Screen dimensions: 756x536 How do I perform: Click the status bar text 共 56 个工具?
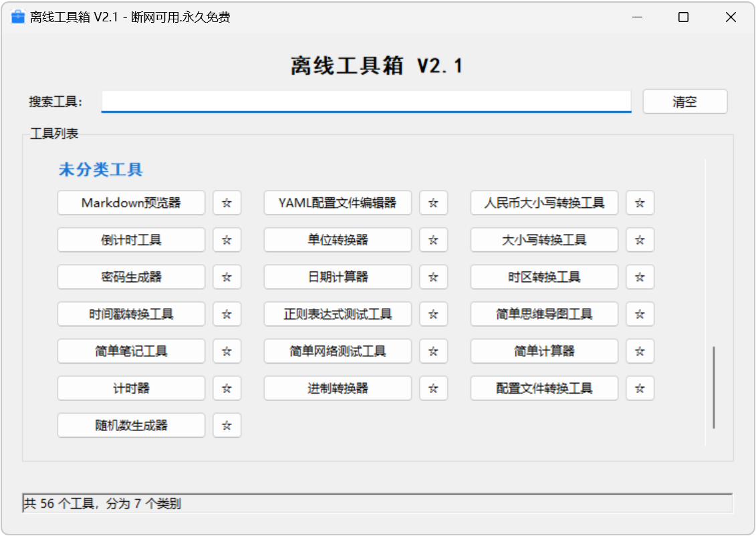(59, 504)
